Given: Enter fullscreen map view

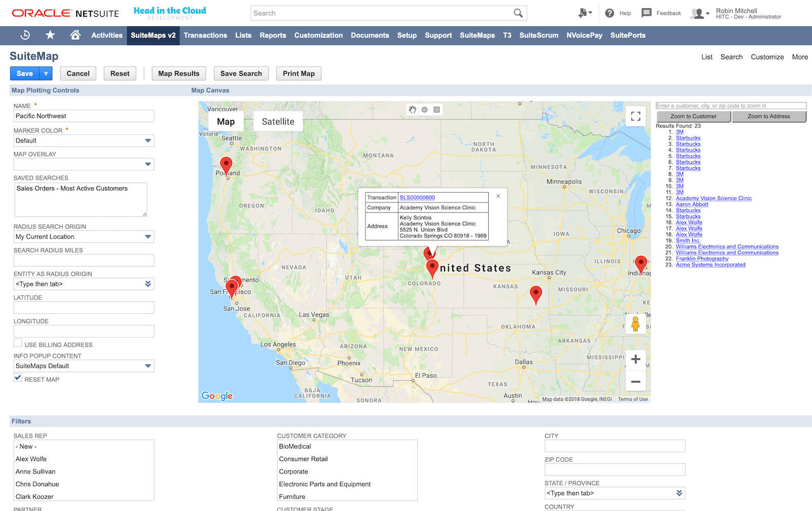Looking at the screenshot, I should coord(635,116).
